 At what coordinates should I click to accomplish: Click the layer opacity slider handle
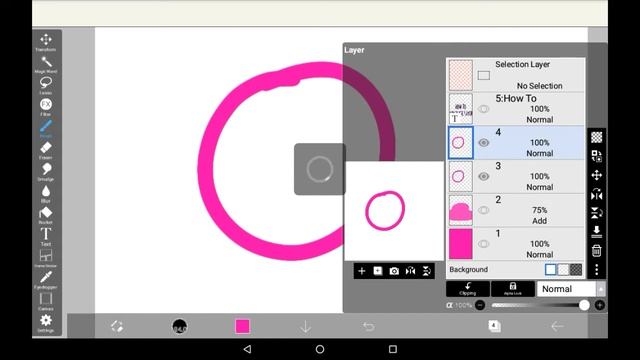tap(584, 305)
